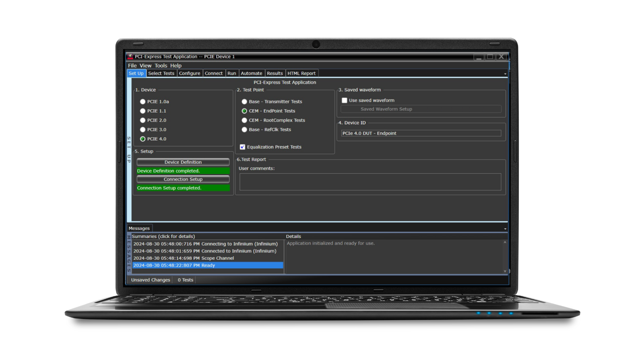Open the HTML Report tab
644x362 pixels.
301,73
